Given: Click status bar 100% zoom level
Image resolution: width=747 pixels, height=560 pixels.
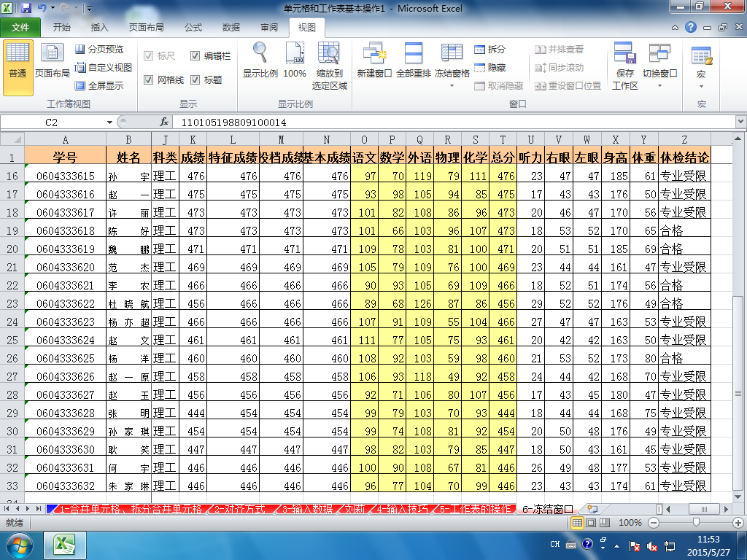Looking at the screenshot, I should coord(630,523).
